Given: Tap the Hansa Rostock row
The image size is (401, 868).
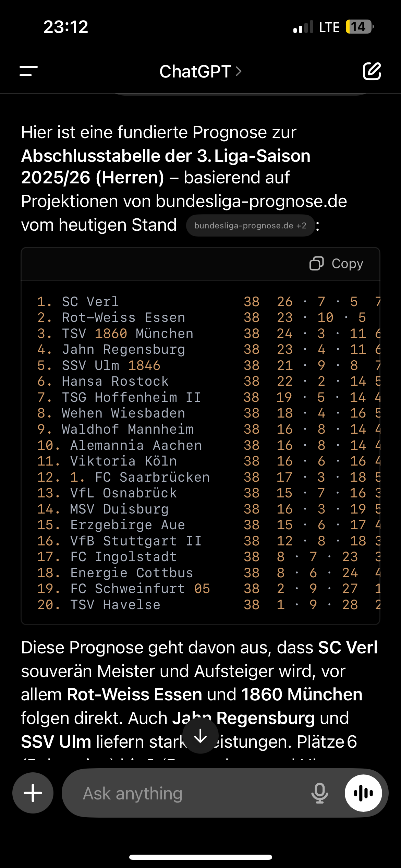Looking at the screenshot, I should coord(200,381).
